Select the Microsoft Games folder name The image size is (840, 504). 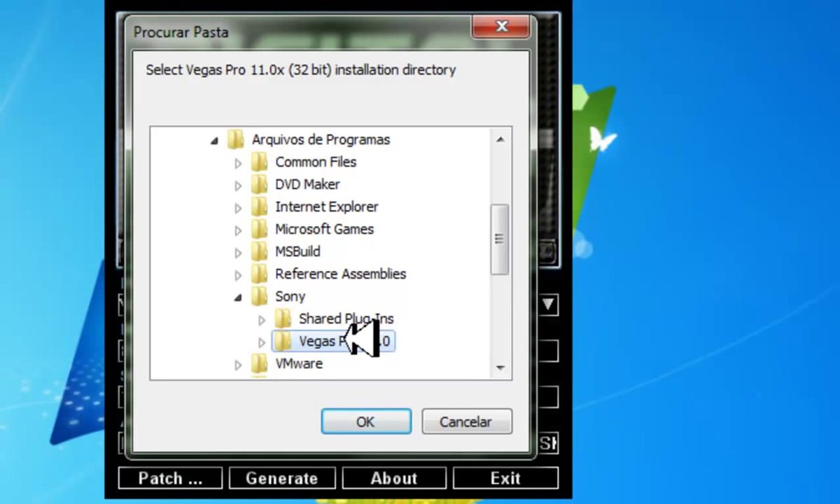(324, 229)
